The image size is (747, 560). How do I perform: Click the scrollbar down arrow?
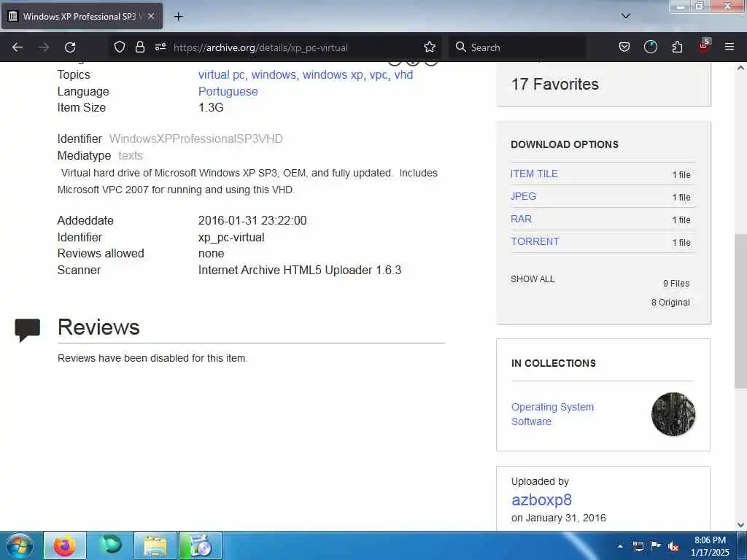[x=740, y=525]
